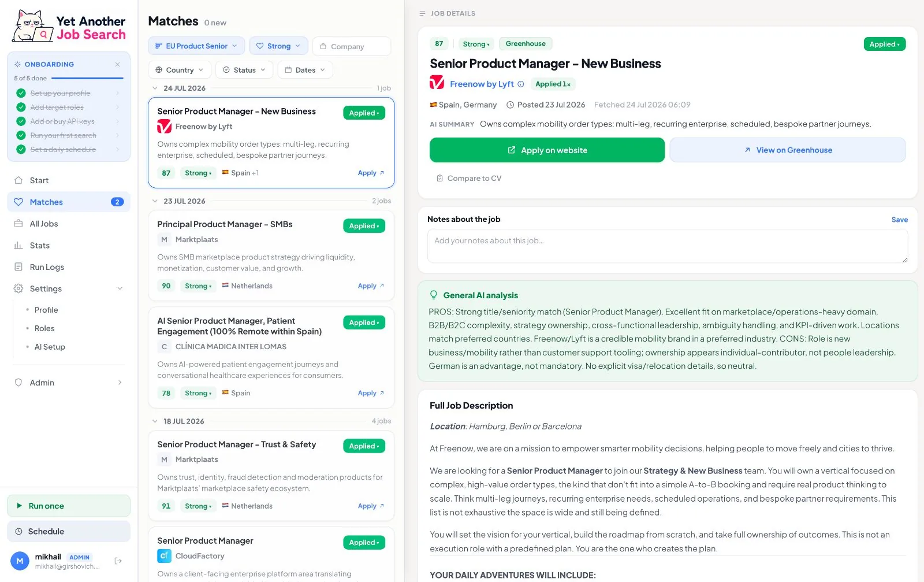Open the AI Setup settings

[x=50, y=347]
